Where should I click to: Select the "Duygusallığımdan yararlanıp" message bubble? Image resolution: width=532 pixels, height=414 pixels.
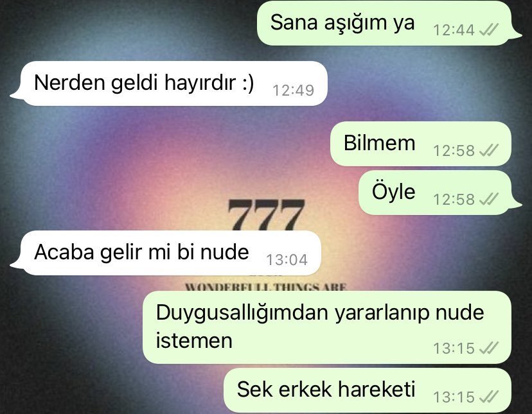(327, 327)
